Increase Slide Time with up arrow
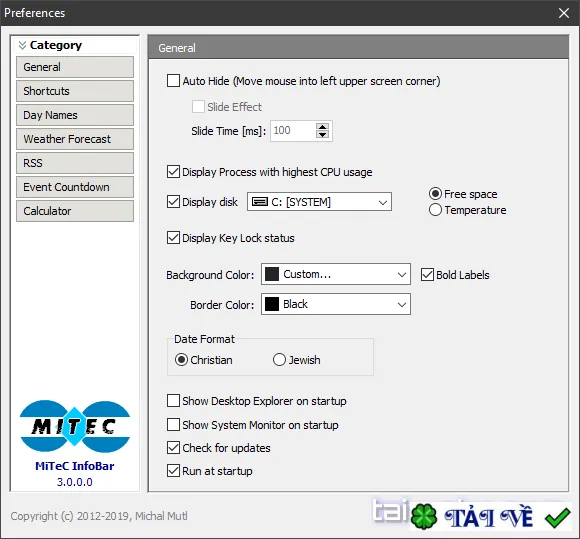580x539 pixels. [323, 127]
